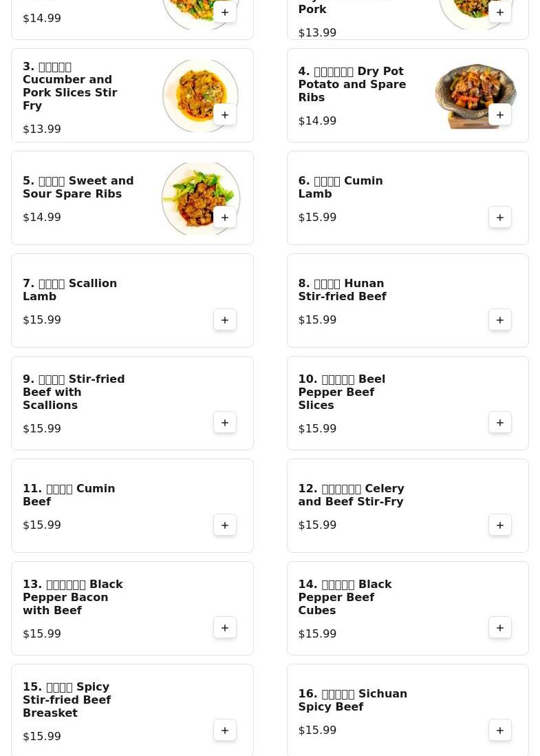Viewport: 540px width, 756px height.
Task: Add Sweet and Sour Spare Ribs to cart
Action: tap(224, 218)
